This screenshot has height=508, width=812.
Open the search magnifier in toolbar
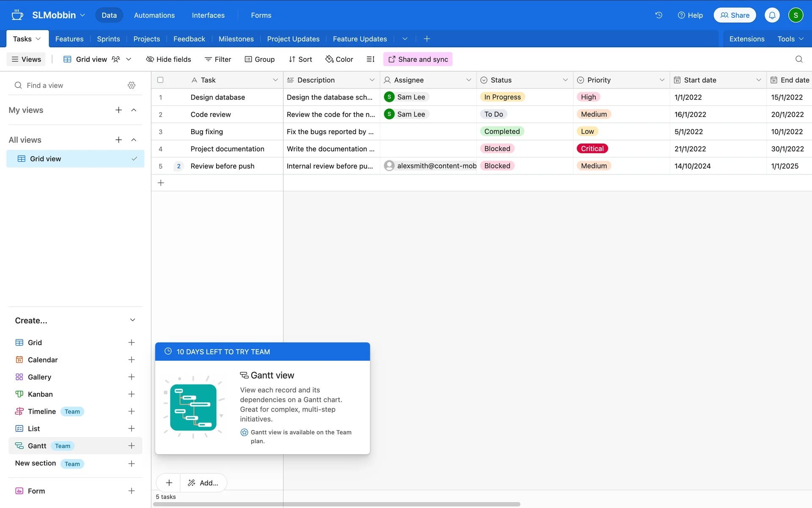[798, 59]
